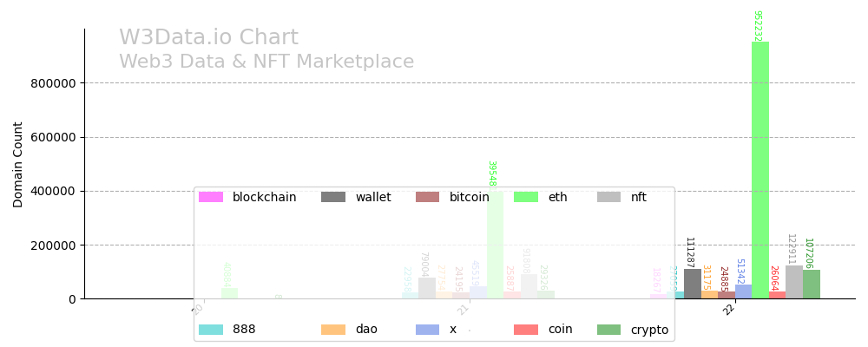Click the blue x legend swatch
Viewport: 868px width, 347px height.
pyautogui.click(x=427, y=330)
